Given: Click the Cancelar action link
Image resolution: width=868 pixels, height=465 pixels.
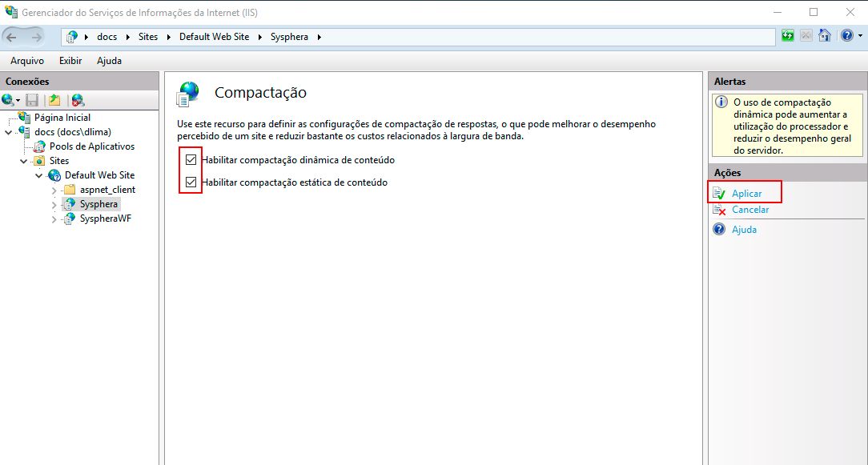Looking at the screenshot, I should tap(750, 209).
